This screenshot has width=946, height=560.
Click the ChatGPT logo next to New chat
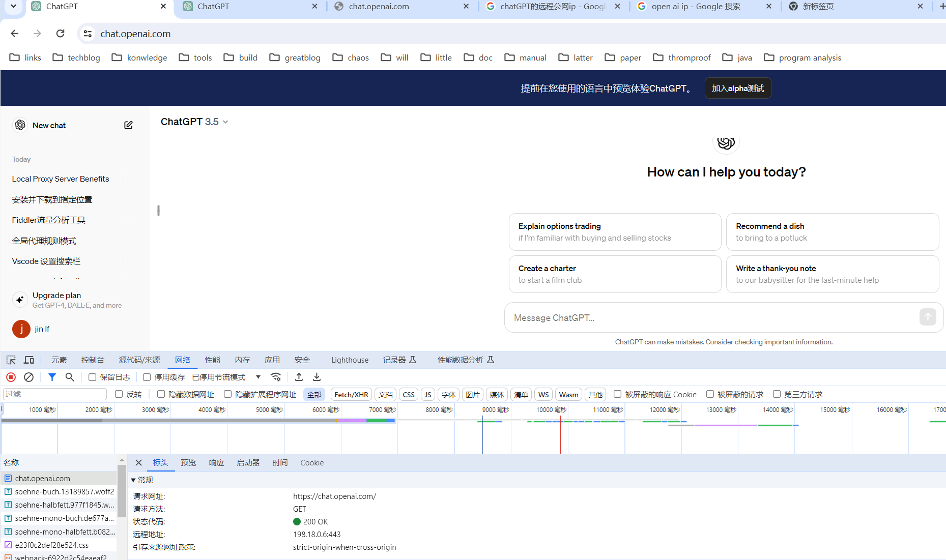(x=20, y=125)
